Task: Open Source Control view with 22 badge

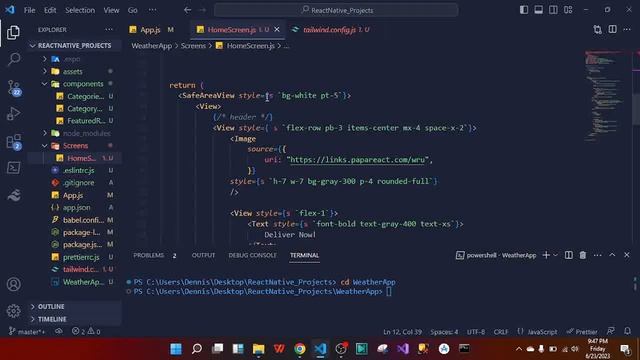Action: [x=13, y=87]
